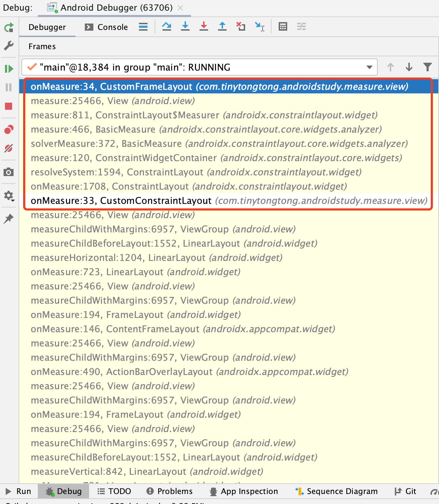This screenshot has height=504, width=439.
Task: Click Force Step Into red arrow
Action: (x=204, y=26)
